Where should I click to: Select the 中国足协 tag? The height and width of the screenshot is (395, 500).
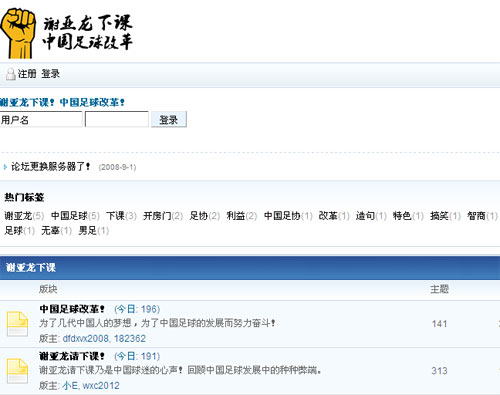[282, 216]
